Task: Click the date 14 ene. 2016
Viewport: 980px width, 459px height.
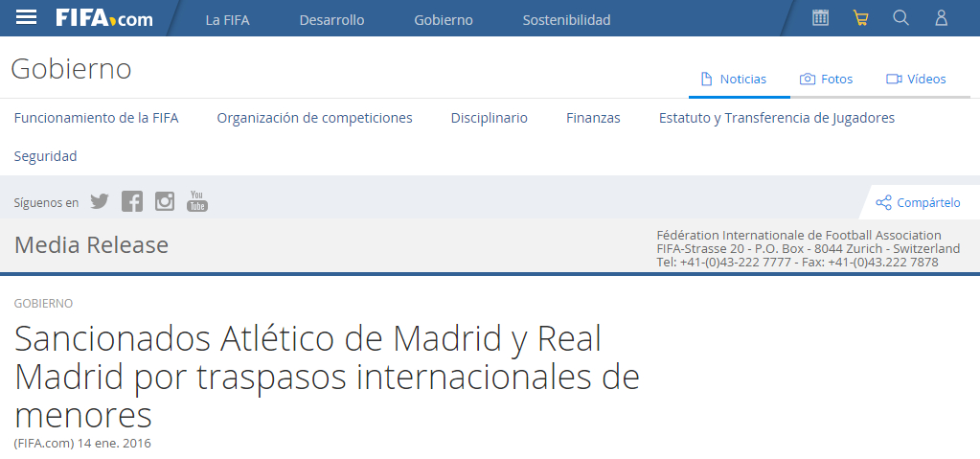Action: coord(114,444)
